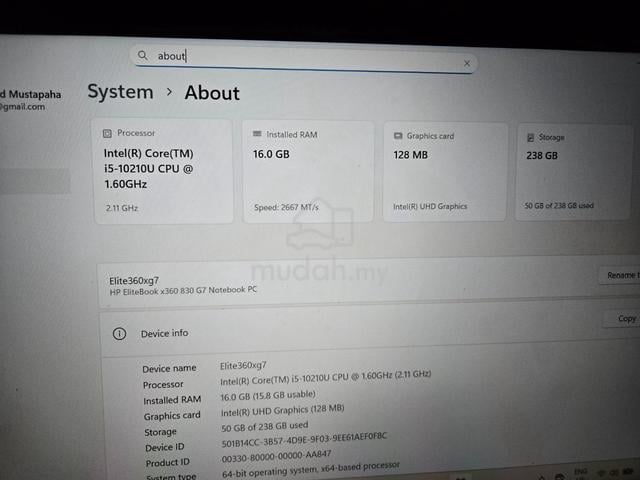The image size is (640, 480).
Task: Select the 128 MB graphics value
Action: click(x=411, y=155)
